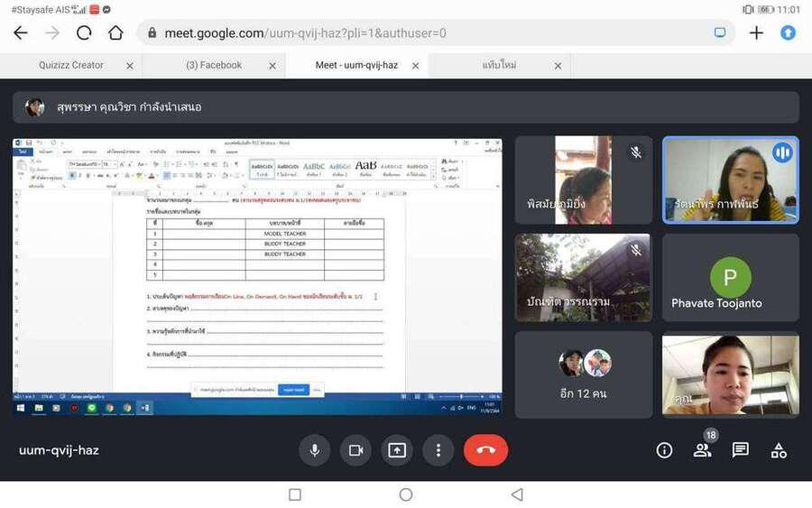Open the more options three-dot menu
Viewport: 812px width, 508px height.
click(x=438, y=450)
